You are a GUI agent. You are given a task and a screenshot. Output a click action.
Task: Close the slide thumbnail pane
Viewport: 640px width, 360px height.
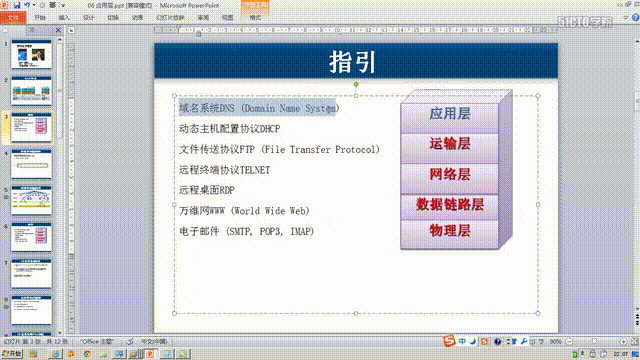click(58, 30)
